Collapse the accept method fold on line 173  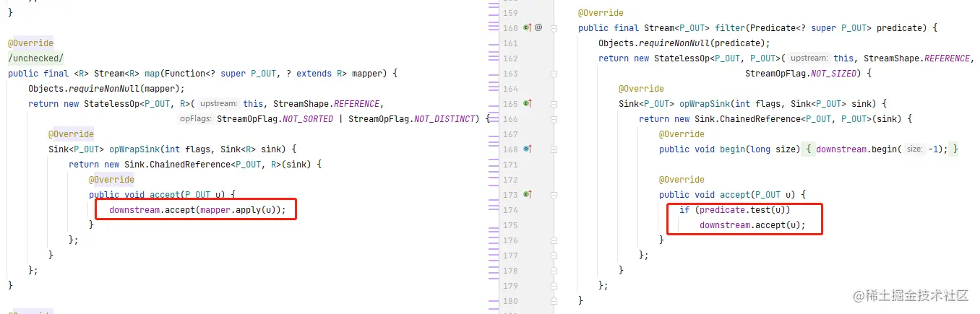(554, 195)
